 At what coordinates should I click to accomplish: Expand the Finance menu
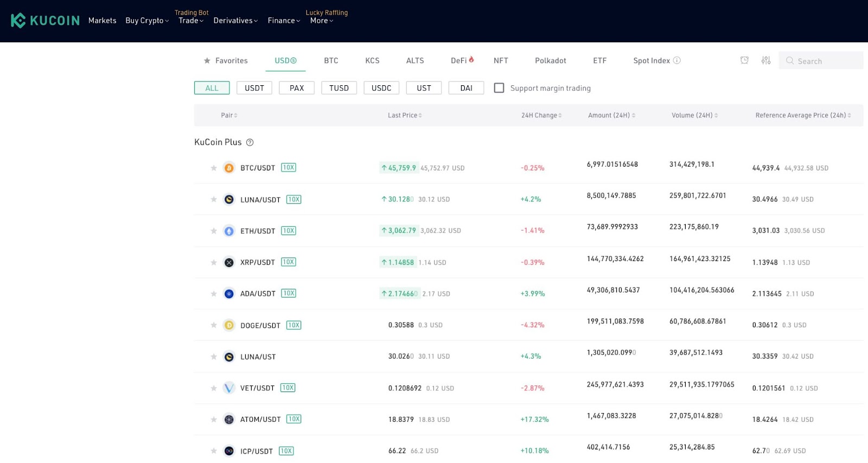284,21
